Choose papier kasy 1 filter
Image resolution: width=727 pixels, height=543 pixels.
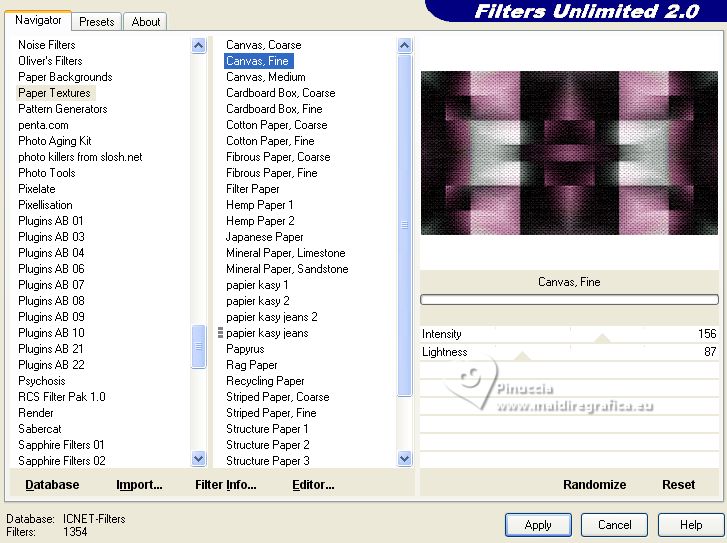pyautogui.click(x=257, y=285)
